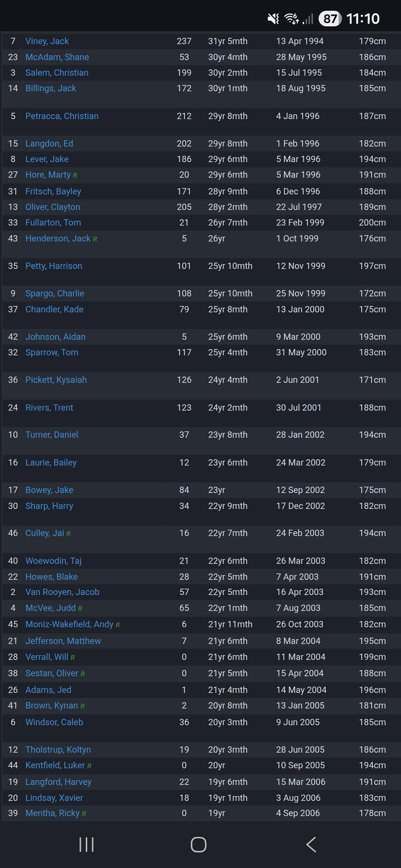Viewport: 401px width, 868px height.
Task: Open Petracca, Christian player profile
Action: (x=62, y=116)
